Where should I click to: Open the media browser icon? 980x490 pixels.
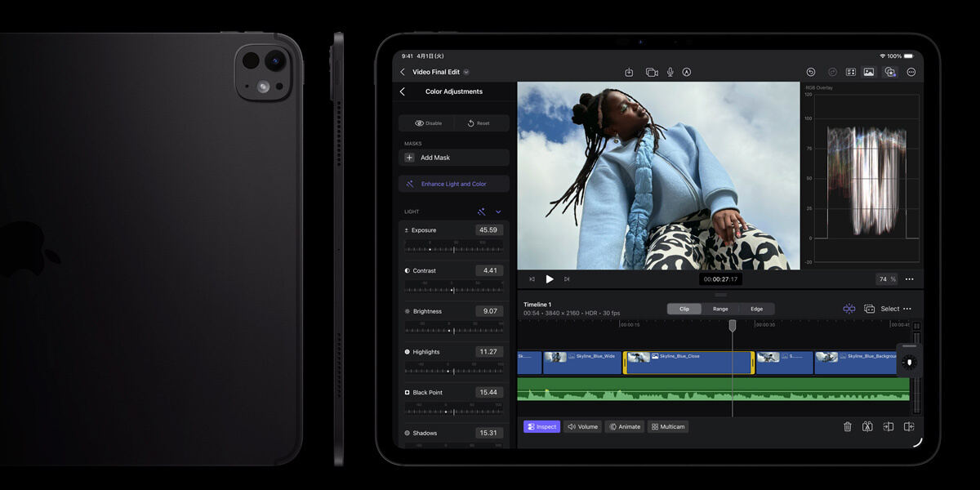(x=868, y=71)
